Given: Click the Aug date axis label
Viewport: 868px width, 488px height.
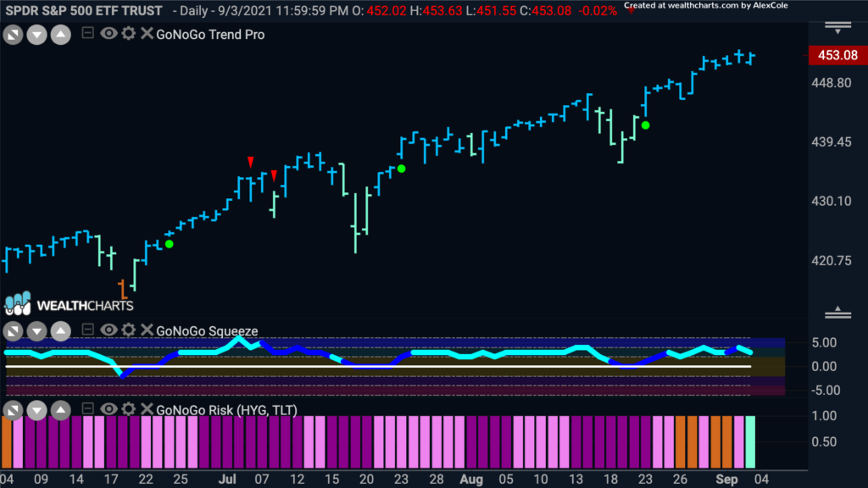Looking at the screenshot, I should tap(471, 480).
